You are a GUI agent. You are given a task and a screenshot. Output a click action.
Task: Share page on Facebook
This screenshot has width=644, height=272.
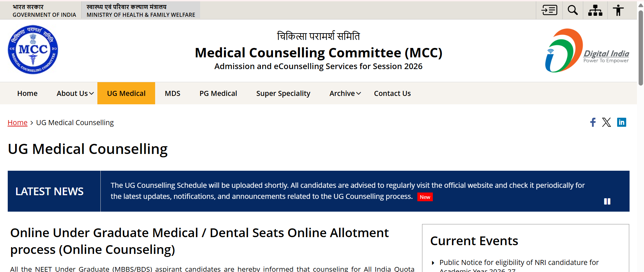point(593,122)
